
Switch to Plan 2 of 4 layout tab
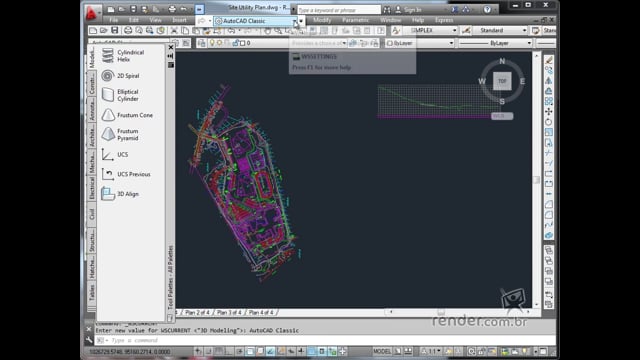coord(197,313)
